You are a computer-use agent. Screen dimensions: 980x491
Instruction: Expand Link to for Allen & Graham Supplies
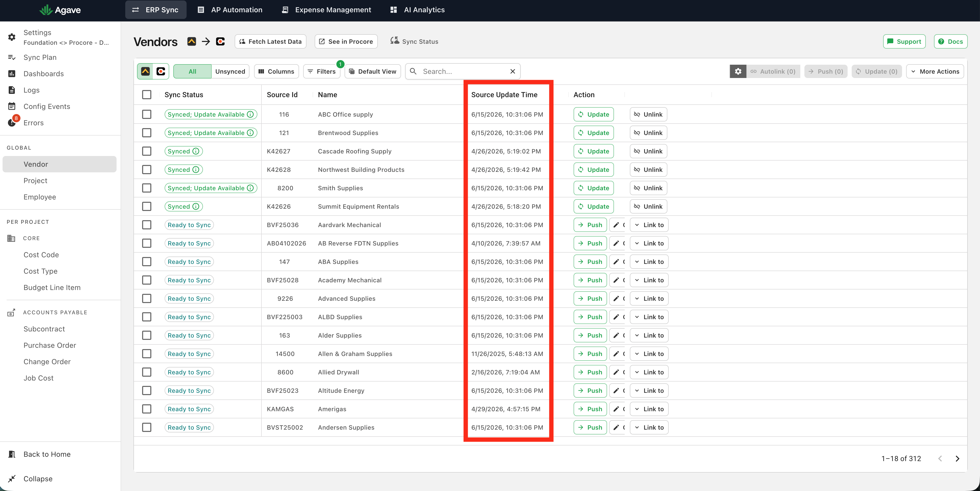649,354
